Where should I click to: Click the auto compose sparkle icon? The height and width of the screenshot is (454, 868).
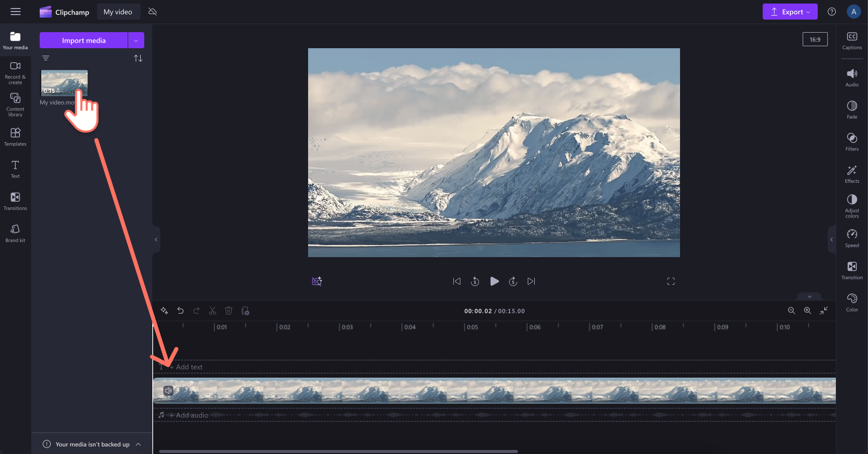(164, 311)
